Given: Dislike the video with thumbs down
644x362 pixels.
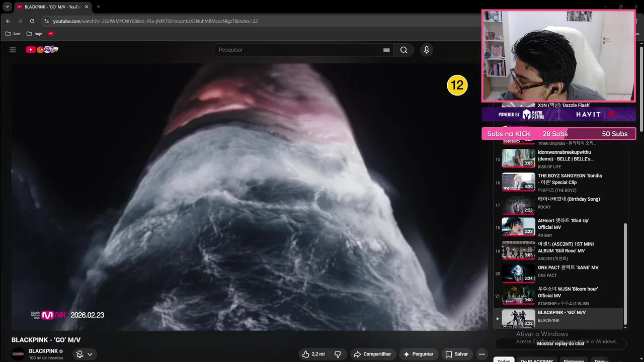Looking at the screenshot, I should tap(338, 354).
